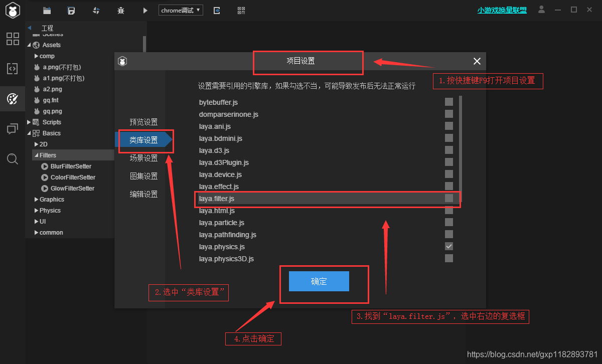
Task: Switch to code mode via sidebar code icon
Action: 12,69
